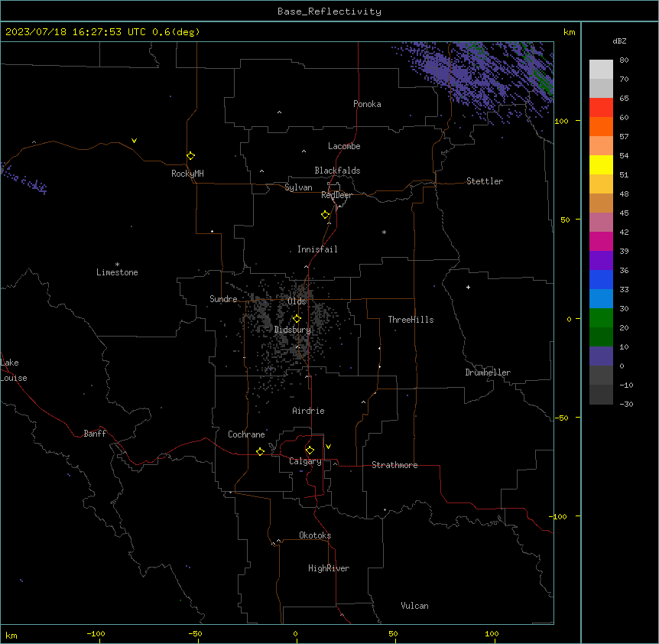
Task: Click the yellow diamond marker between Olds and Didsbury
Action: (297, 319)
